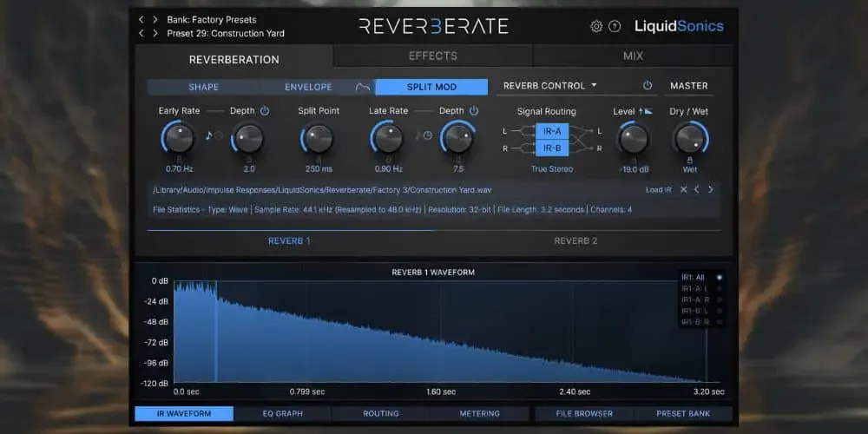Click the IR-A routing block
The image size is (868, 434).
click(x=552, y=131)
